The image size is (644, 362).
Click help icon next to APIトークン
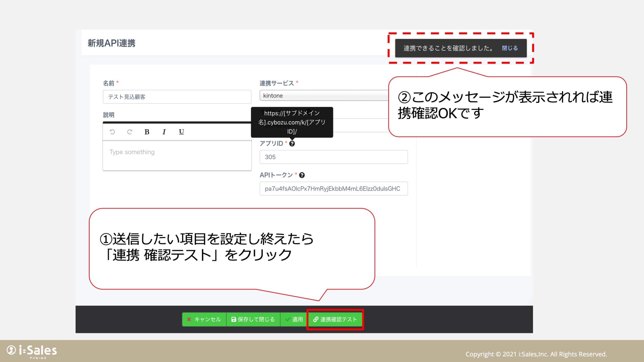tap(302, 175)
